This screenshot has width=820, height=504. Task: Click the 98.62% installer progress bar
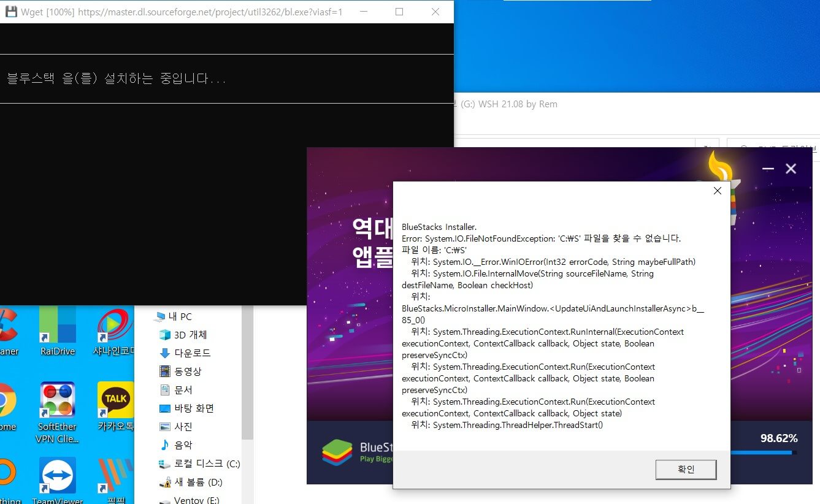[x=764, y=452]
